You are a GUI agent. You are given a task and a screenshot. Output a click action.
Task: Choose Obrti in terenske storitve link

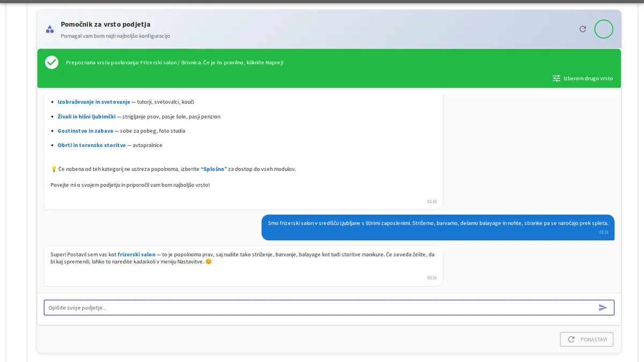coord(92,145)
